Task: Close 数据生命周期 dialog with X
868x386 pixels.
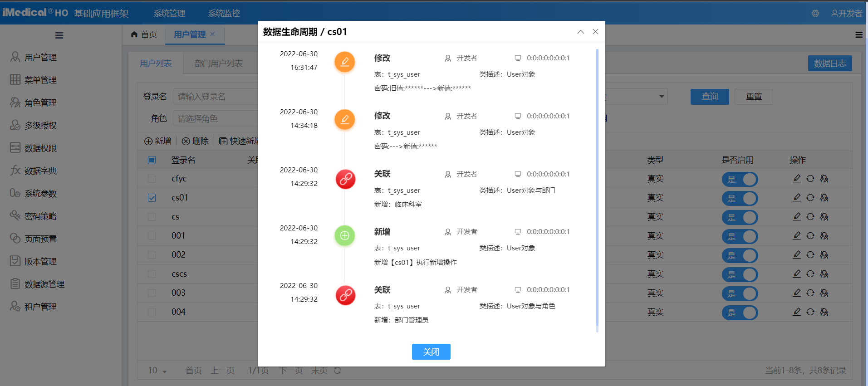Action: point(595,32)
